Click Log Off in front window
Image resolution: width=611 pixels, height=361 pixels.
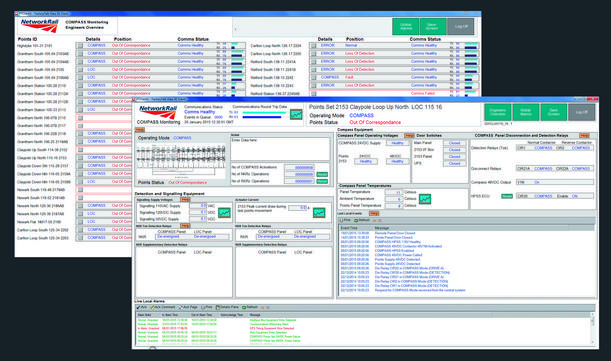point(582,112)
